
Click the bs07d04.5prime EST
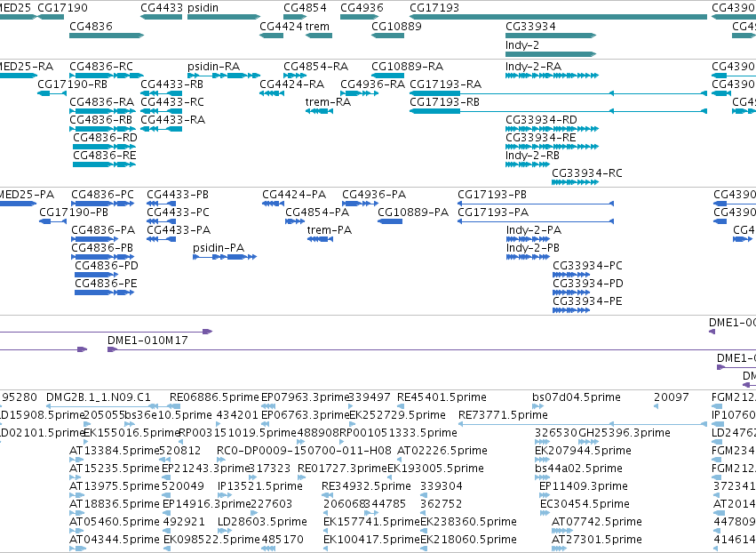click(x=538, y=406)
